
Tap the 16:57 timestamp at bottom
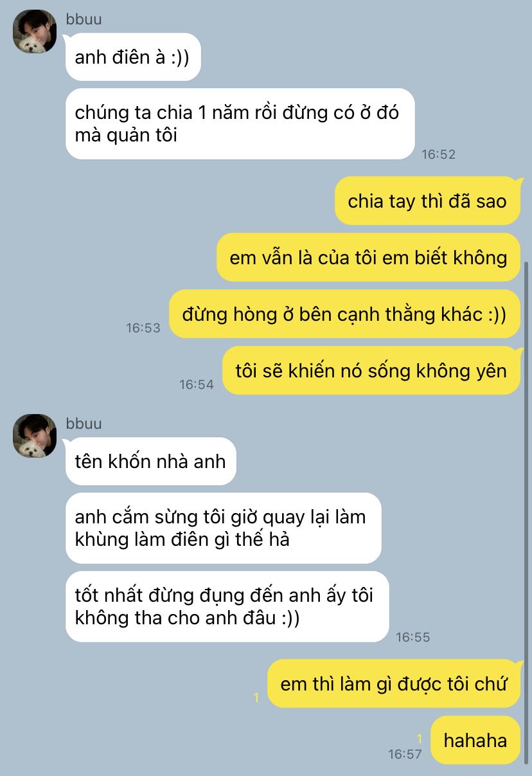pyautogui.click(x=405, y=754)
